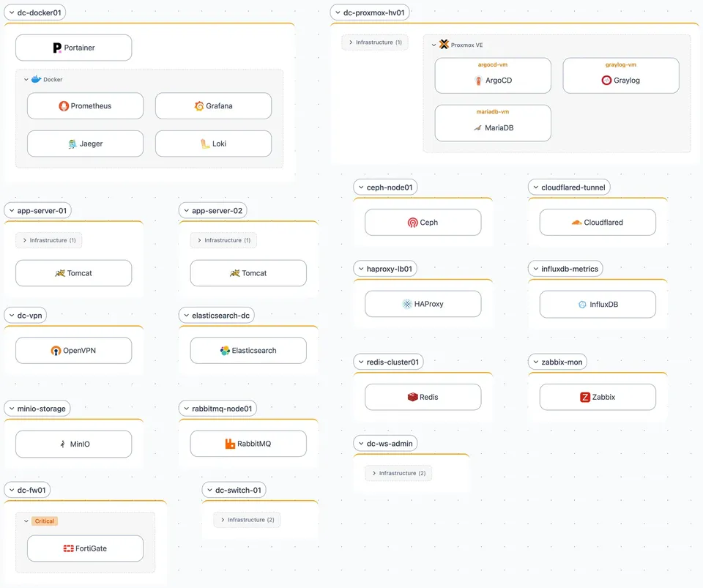Collapse the dc-docker01 host group
703x588 pixels.
pos(12,12)
